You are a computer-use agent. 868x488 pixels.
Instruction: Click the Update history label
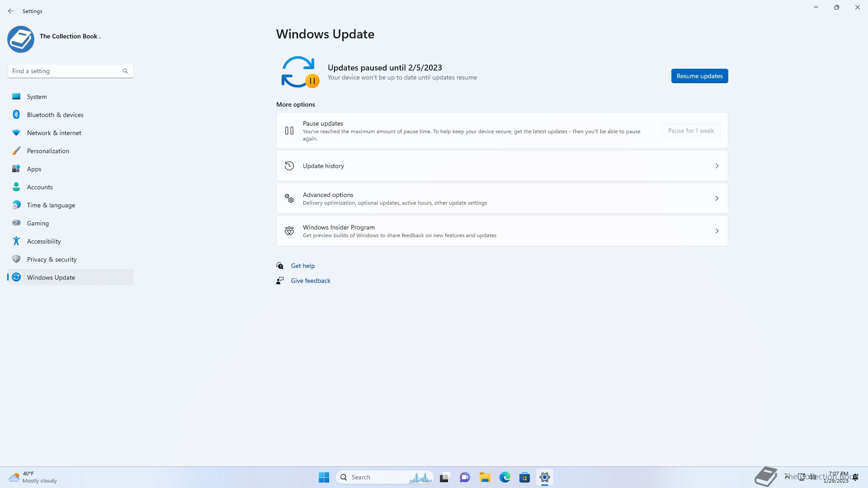323,166
